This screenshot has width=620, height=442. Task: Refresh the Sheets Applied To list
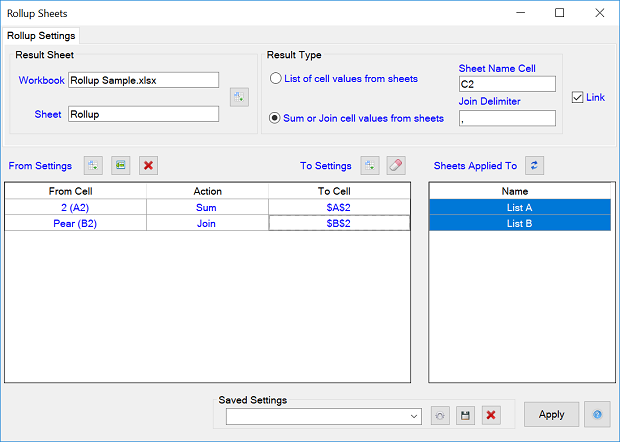pyautogui.click(x=534, y=165)
